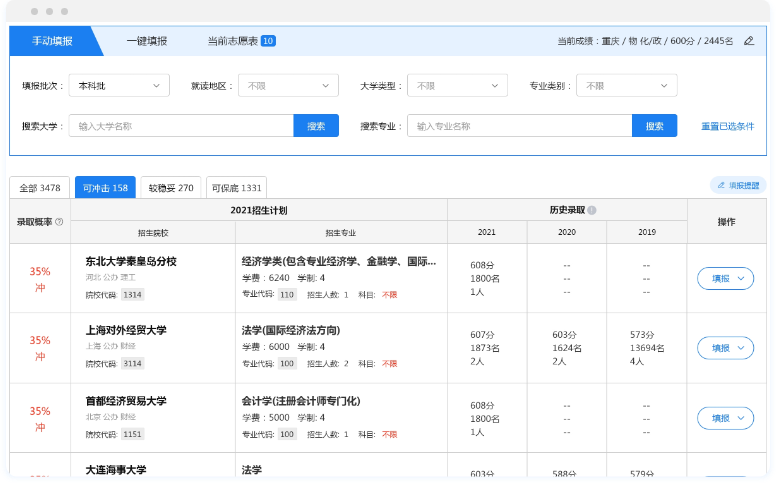Click the 2020 history column header
This screenshot has width=776, height=486.
567,232
